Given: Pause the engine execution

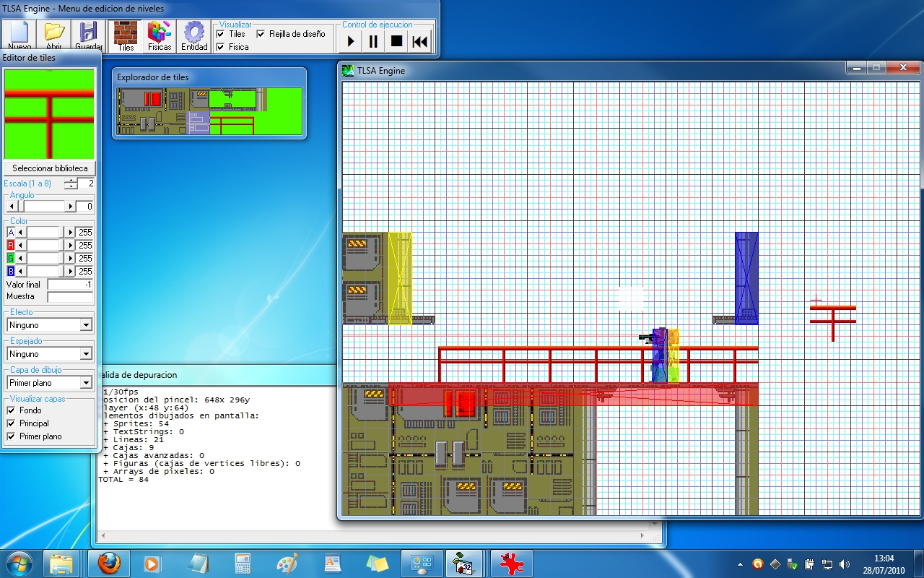Looking at the screenshot, I should point(373,41).
